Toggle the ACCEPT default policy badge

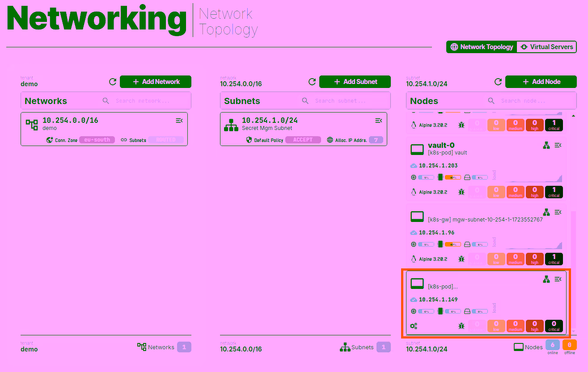[303, 139]
